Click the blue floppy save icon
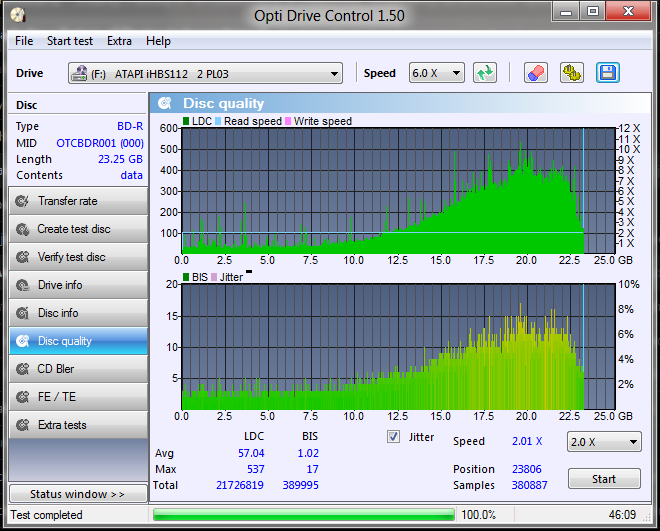Screen dimensions: 660x531 [x=607, y=73]
